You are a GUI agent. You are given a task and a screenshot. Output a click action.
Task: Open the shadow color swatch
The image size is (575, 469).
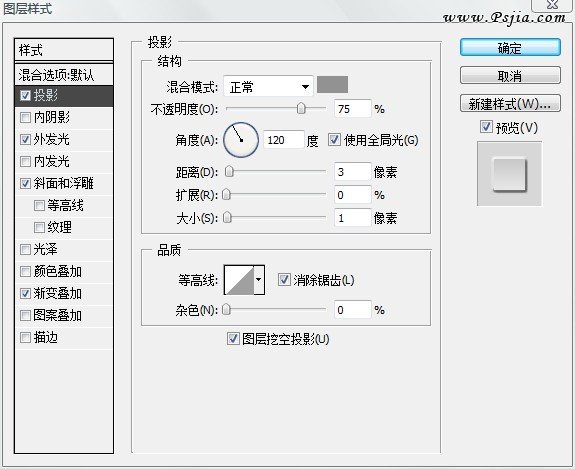(x=332, y=85)
